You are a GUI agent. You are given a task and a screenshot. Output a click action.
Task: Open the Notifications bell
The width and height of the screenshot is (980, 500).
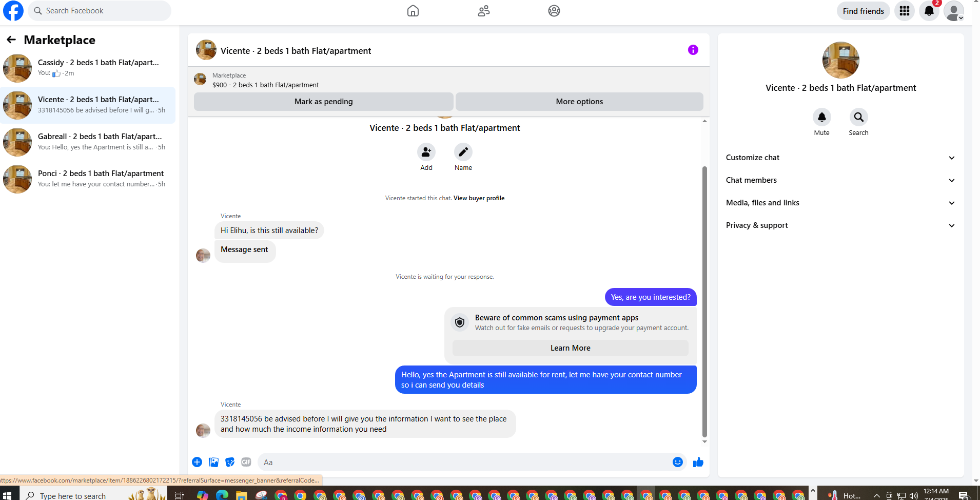click(x=929, y=11)
